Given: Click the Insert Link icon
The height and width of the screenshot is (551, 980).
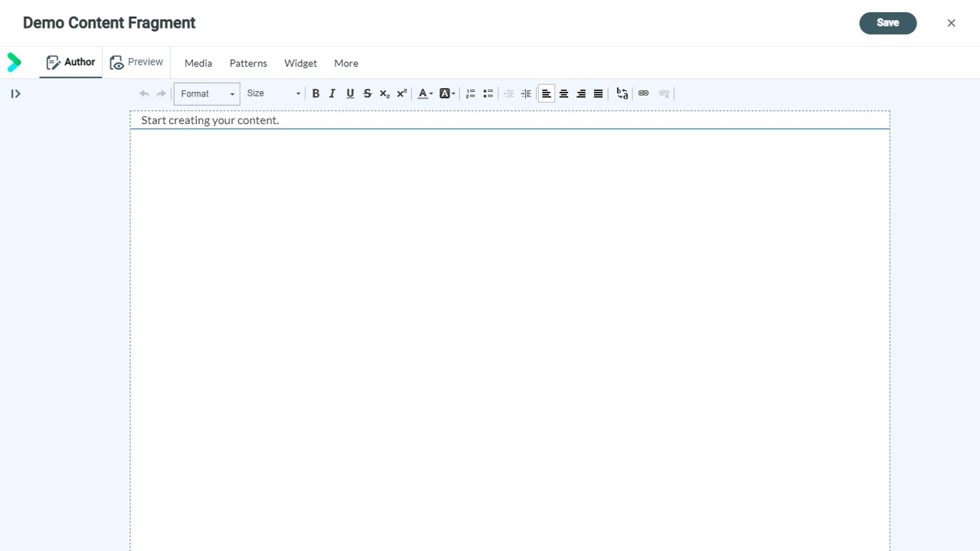Looking at the screenshot, I should [x=643, y=93].
